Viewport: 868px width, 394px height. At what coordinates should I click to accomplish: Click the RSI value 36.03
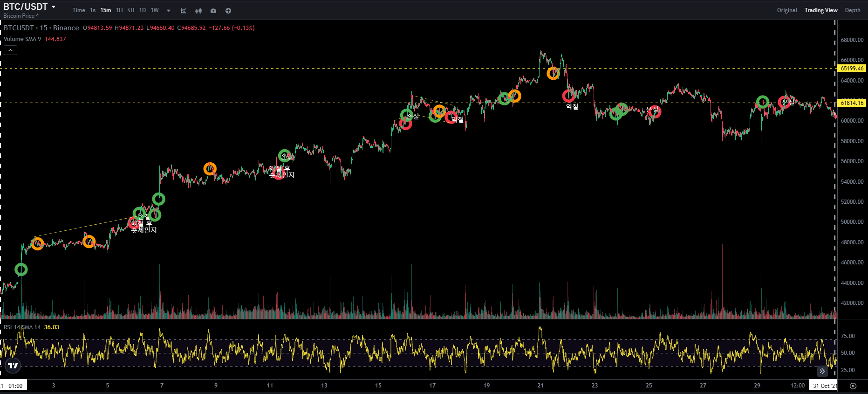click(52, 327)
